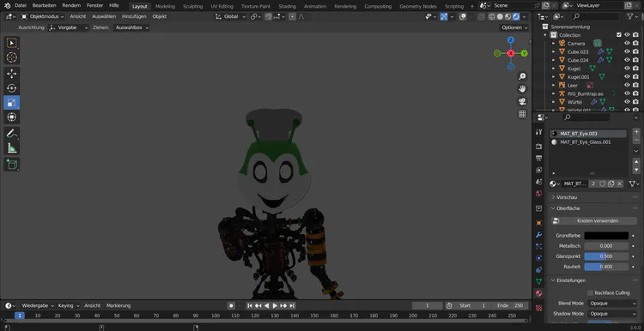Open the Bearbeiten menu
The height and width of the screenshot is (331, 644).
click(x=44, y=6)
